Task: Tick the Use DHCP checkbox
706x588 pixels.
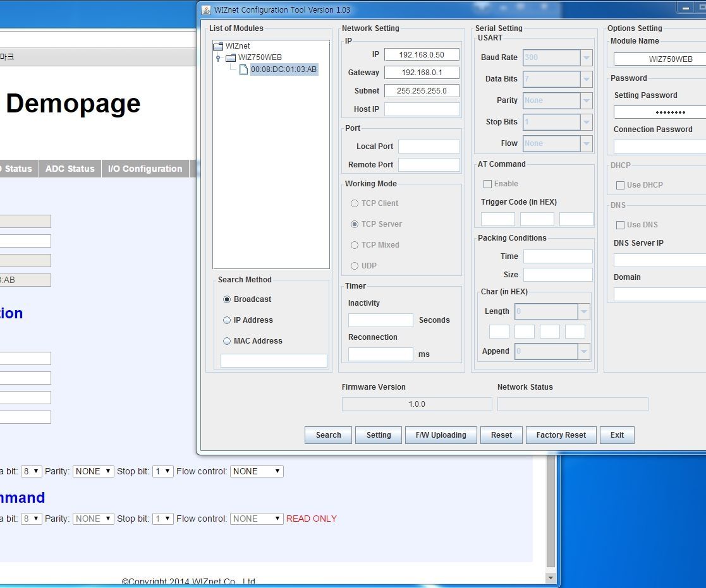Action: 620,185
